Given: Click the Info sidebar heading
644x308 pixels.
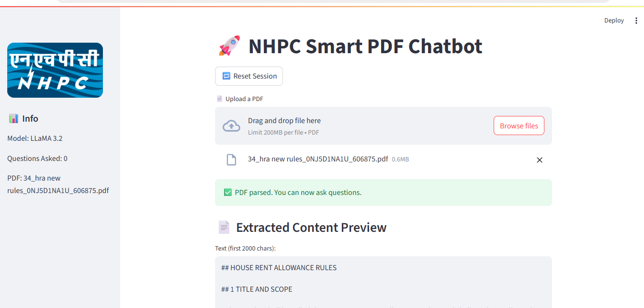Looking at the screenshot, I should click(30, 118).
